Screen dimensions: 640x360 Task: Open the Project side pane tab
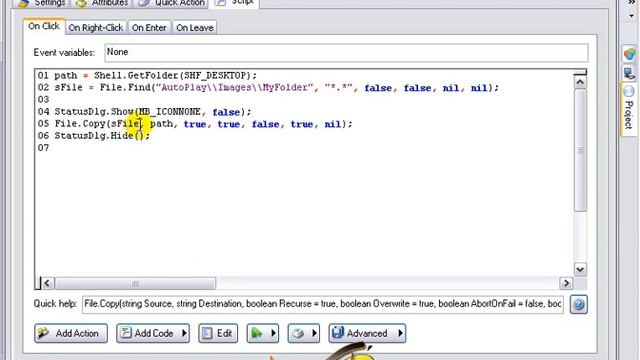(629, 109)
